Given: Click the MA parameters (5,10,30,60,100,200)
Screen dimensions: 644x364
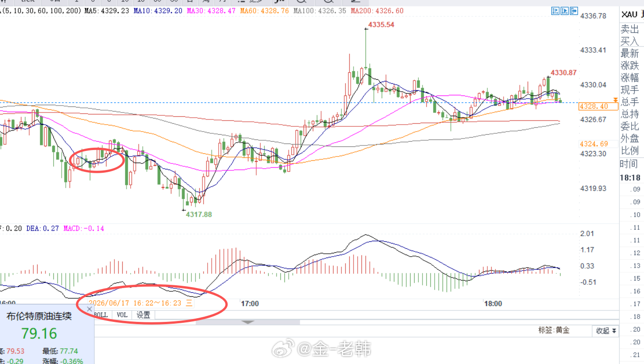Looking at the screenshot, I should tap(41, 10).
